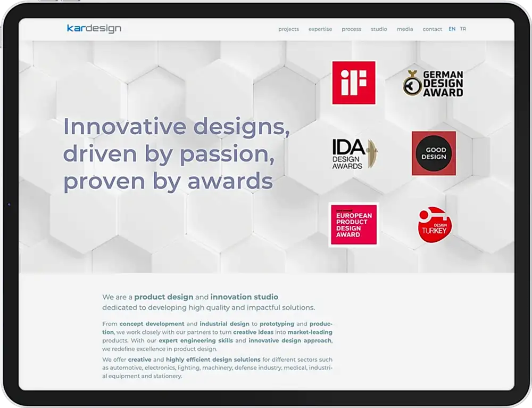Click the "highly efficient design solutions" text
This screenshot has width=532, height=408.
click(213, 360)
